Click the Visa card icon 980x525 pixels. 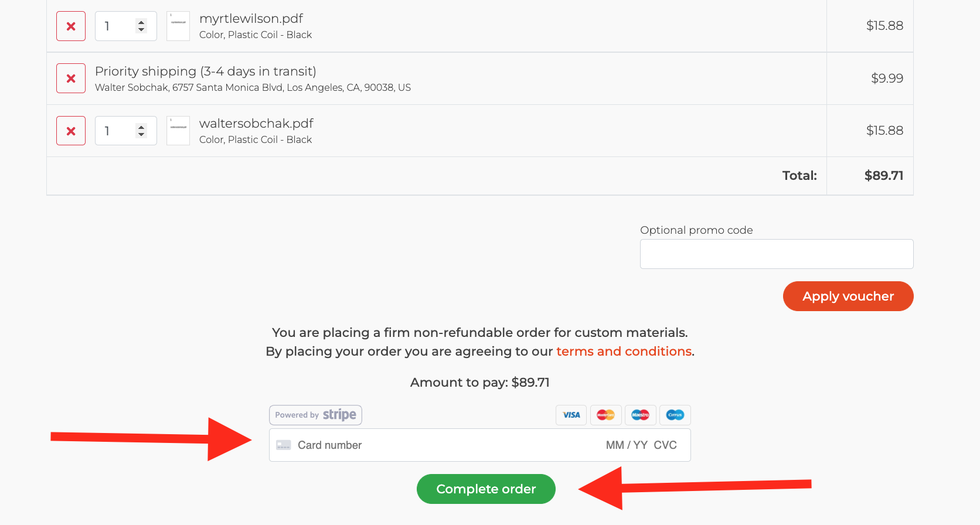[571, 415]
